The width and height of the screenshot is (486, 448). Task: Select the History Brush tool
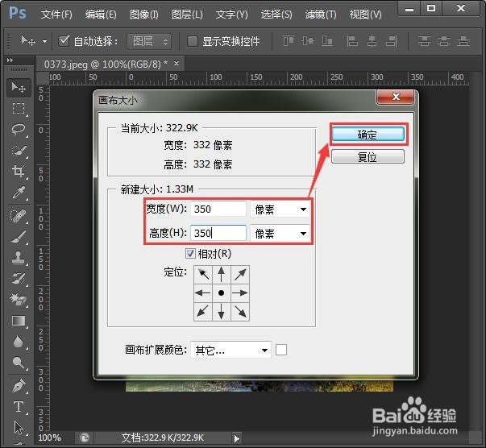pos(19,279)
